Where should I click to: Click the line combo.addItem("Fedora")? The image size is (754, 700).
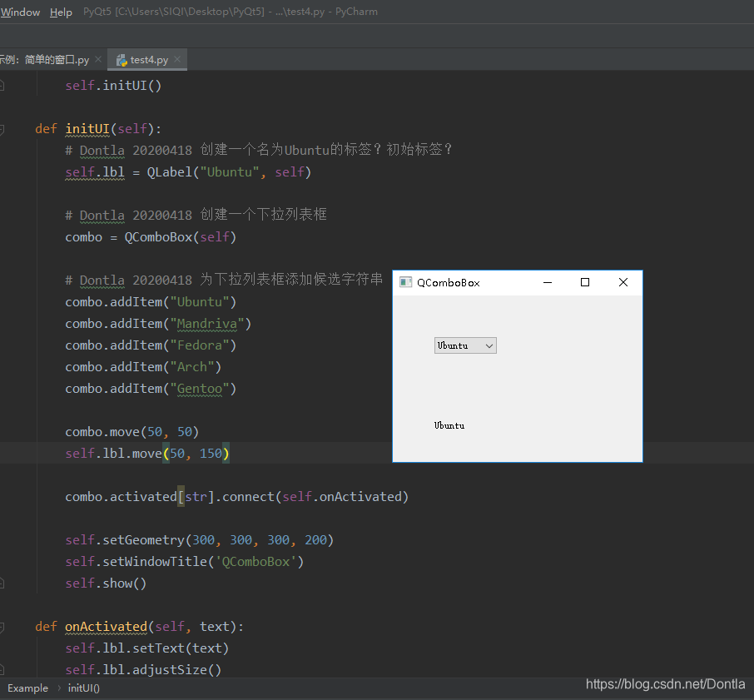(x=151, y=345)
